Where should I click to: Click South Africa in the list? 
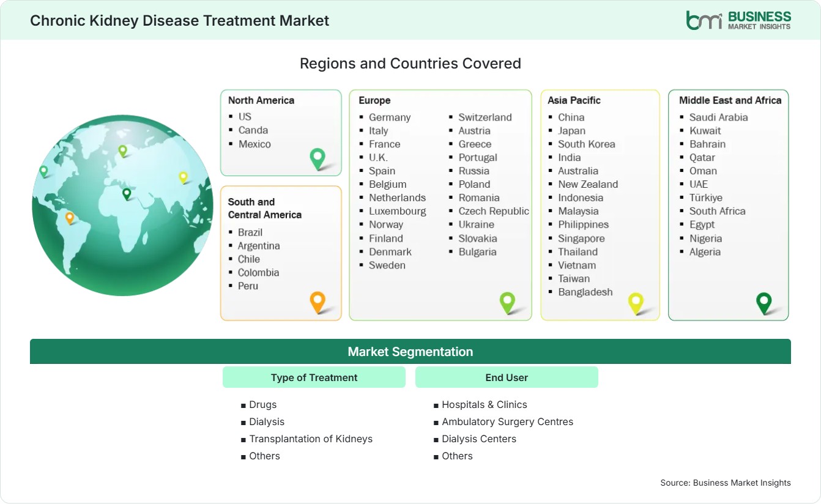click(718, 212)
